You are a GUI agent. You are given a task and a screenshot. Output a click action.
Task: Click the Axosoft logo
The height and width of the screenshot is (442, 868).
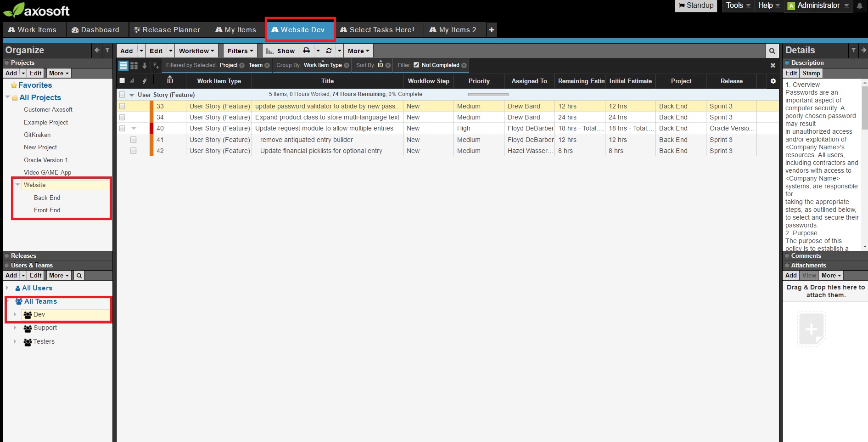(x=37, y=10)
